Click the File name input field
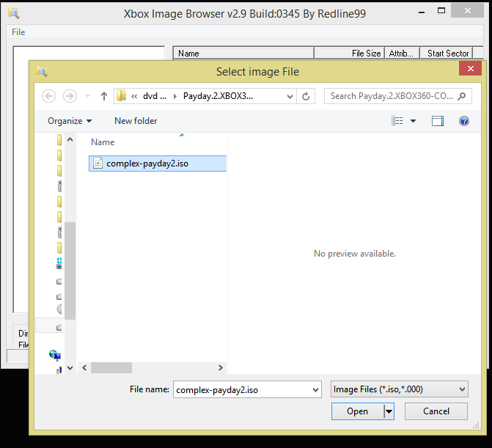 pos(242,389)
